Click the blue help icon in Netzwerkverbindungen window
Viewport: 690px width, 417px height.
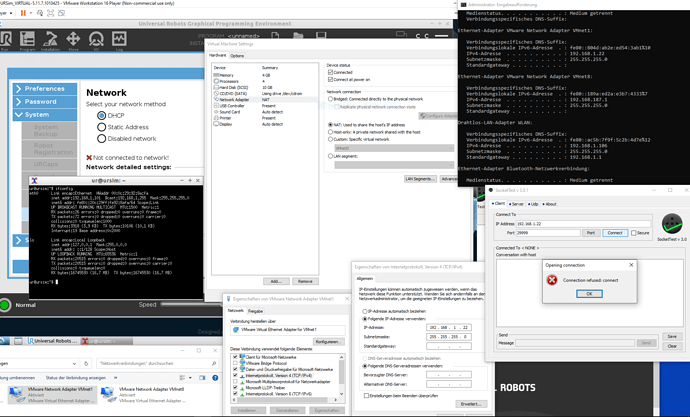pyautogui.click(x=215, y=377)
